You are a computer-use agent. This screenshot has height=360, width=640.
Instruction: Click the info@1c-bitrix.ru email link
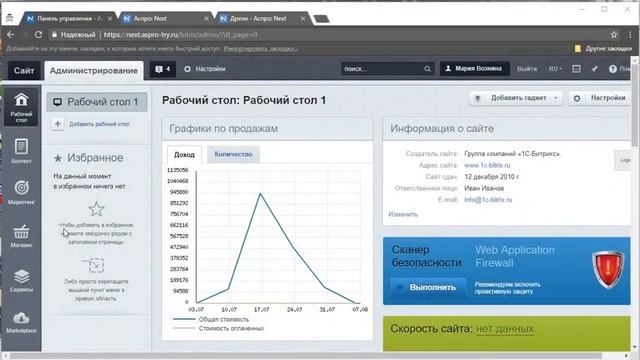(488, 200)
